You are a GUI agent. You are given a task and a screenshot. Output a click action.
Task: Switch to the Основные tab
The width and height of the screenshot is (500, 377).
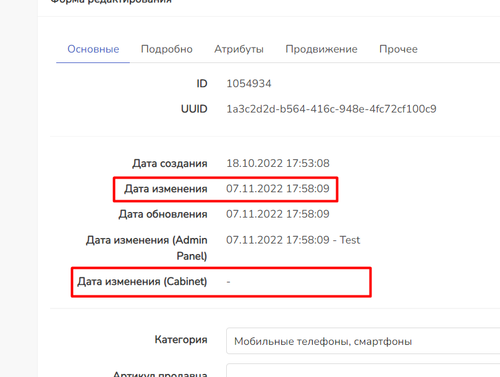(x=93, y=49)
